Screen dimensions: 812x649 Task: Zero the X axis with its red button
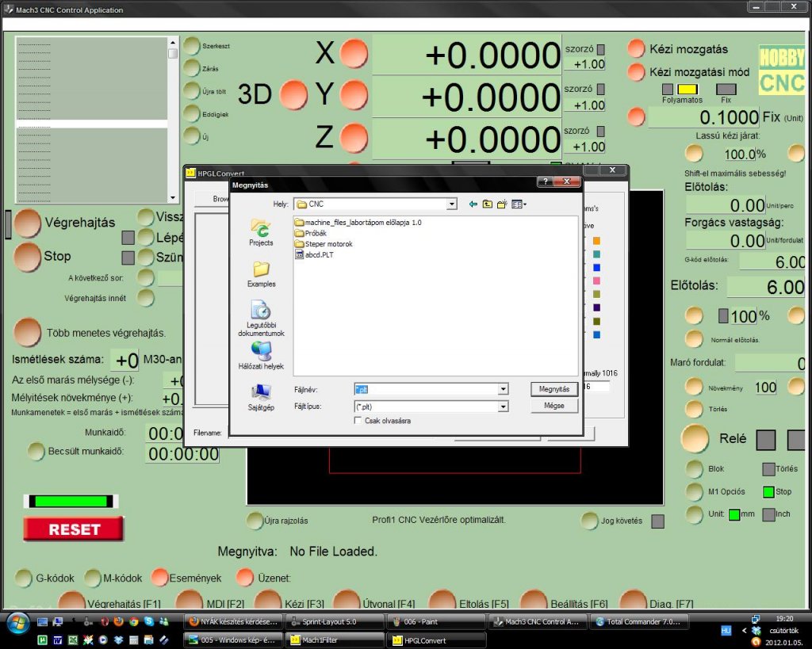coord(354,53)
